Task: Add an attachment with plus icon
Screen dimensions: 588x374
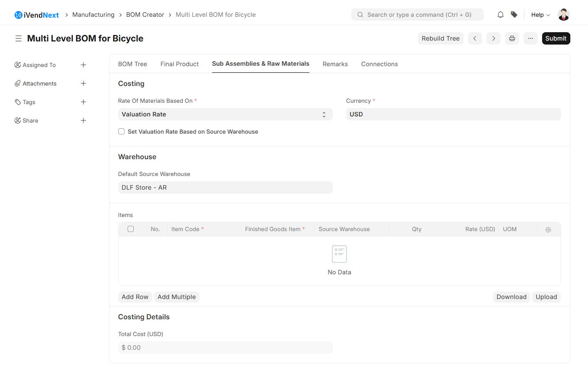Action: (83, 83)
